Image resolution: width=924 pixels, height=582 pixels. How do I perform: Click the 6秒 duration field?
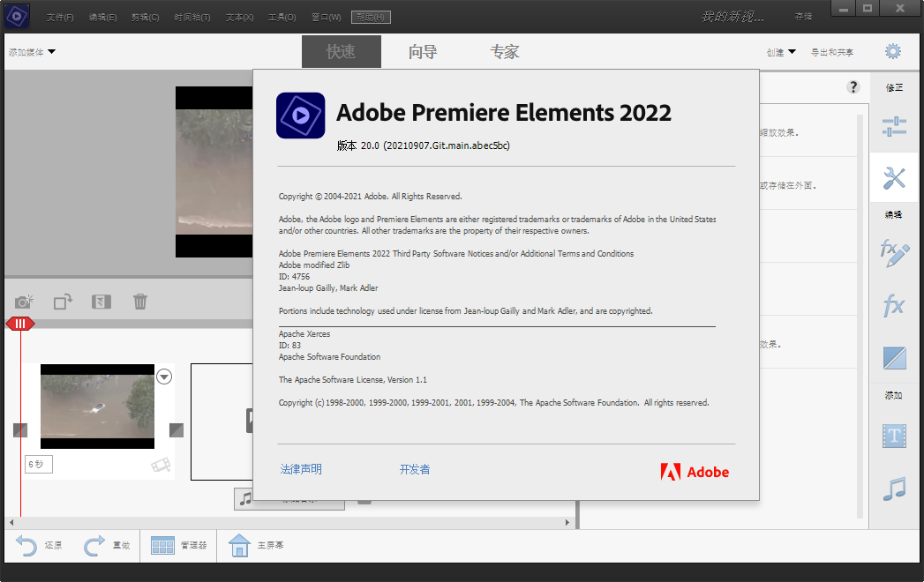click(38, 463)
